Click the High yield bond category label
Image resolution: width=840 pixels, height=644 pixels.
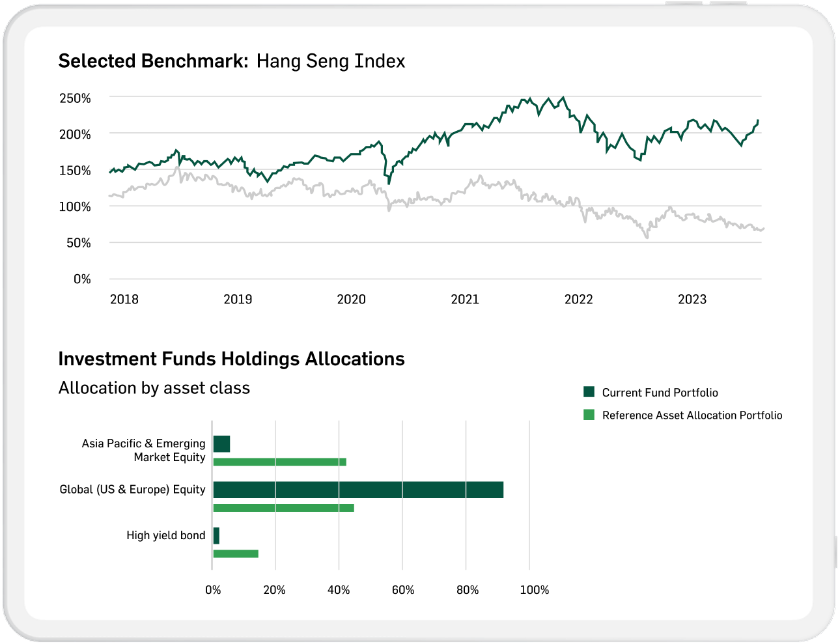click(165, 535)
